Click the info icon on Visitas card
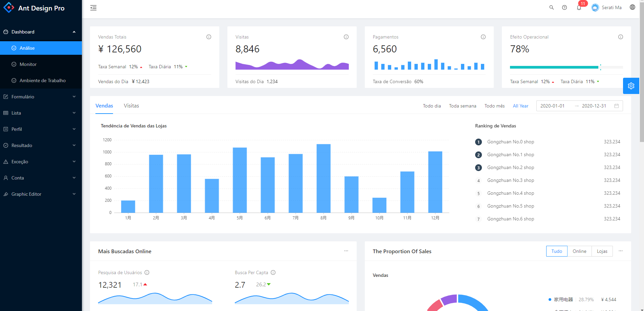Image resolution: width=644 pixels, height=311 pixels. [346, 37]
